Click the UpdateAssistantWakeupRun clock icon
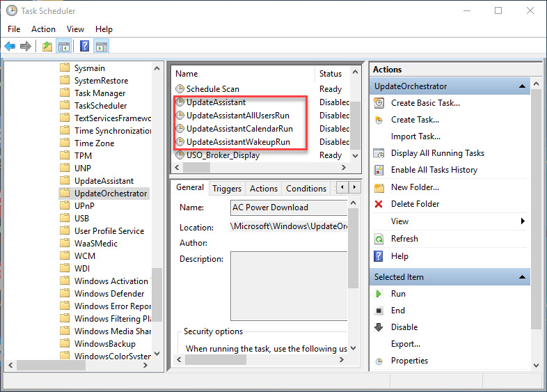The image size is (547, 392). click(x=180, y=142)
